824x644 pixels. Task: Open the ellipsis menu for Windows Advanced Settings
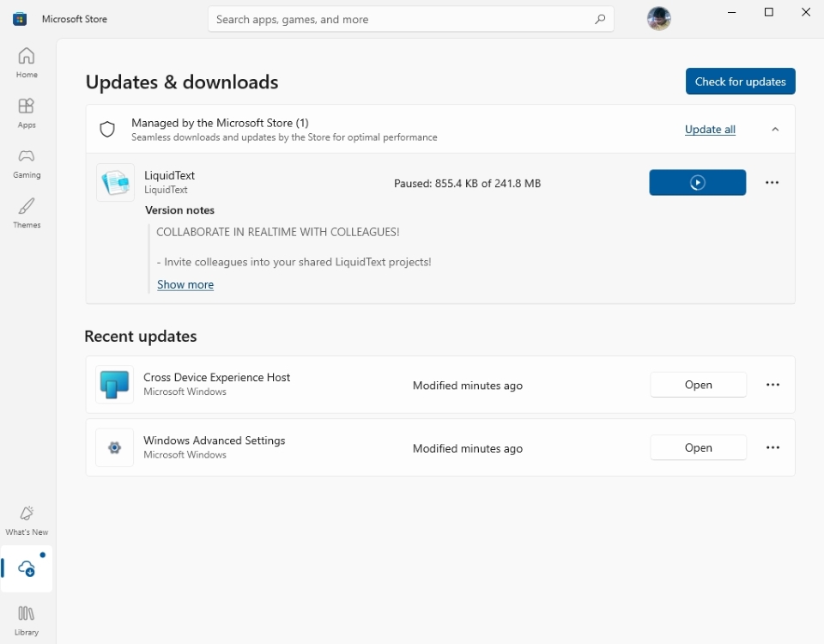pyautogui.click(x=772, y=447)
